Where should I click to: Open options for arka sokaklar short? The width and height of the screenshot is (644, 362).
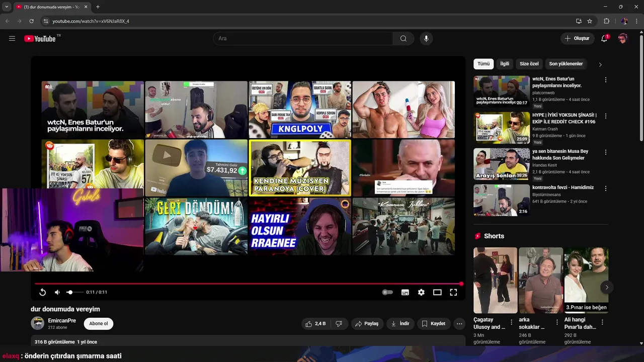557,322
